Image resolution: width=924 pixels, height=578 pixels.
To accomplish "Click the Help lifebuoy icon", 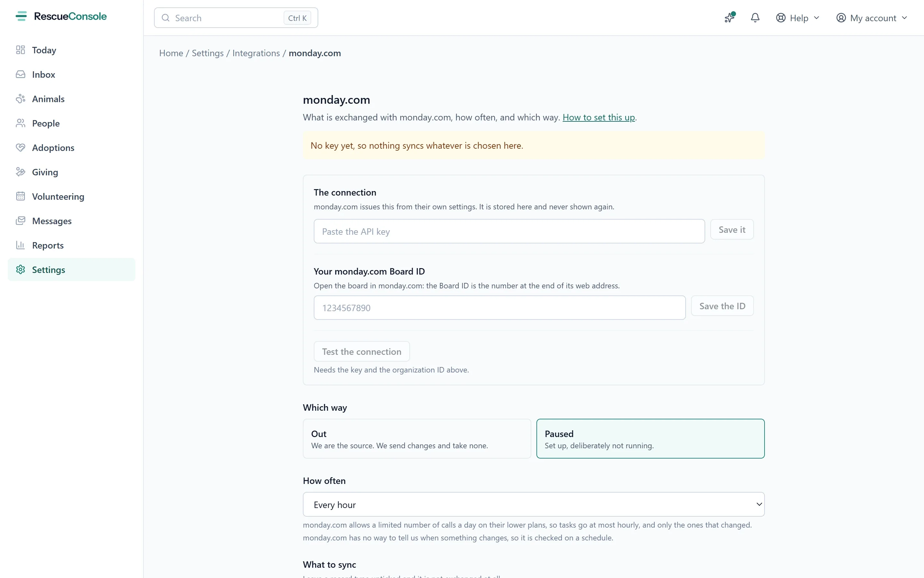I will pyautogui.click(x=781, y=18).
